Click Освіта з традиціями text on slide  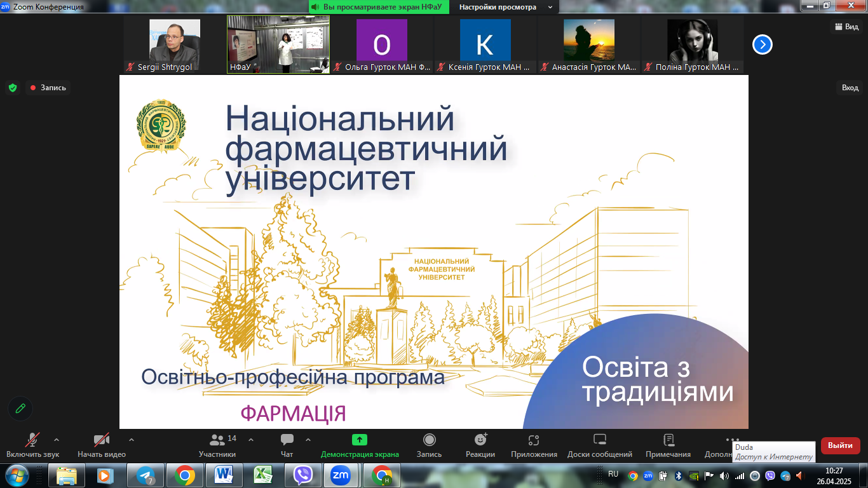(658, 380)
